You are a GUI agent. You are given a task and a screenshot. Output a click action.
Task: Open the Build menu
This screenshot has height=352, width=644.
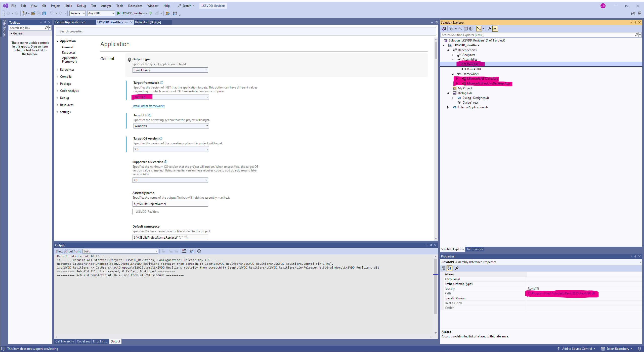[68, 6]
